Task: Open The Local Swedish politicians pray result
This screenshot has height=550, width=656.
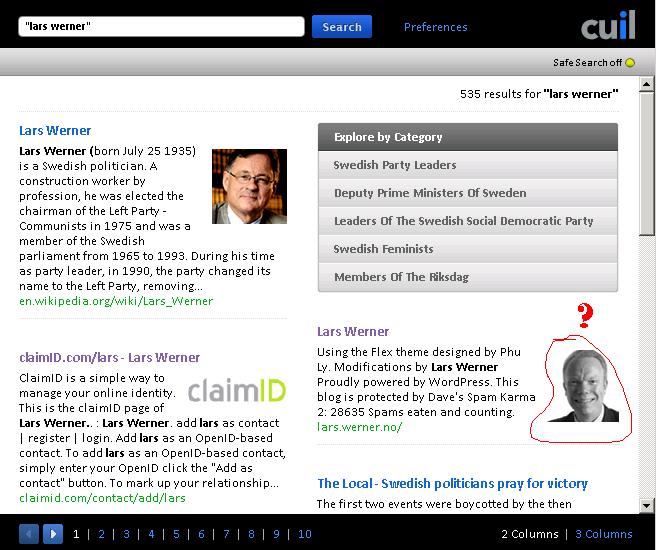Action: point(453,484)
